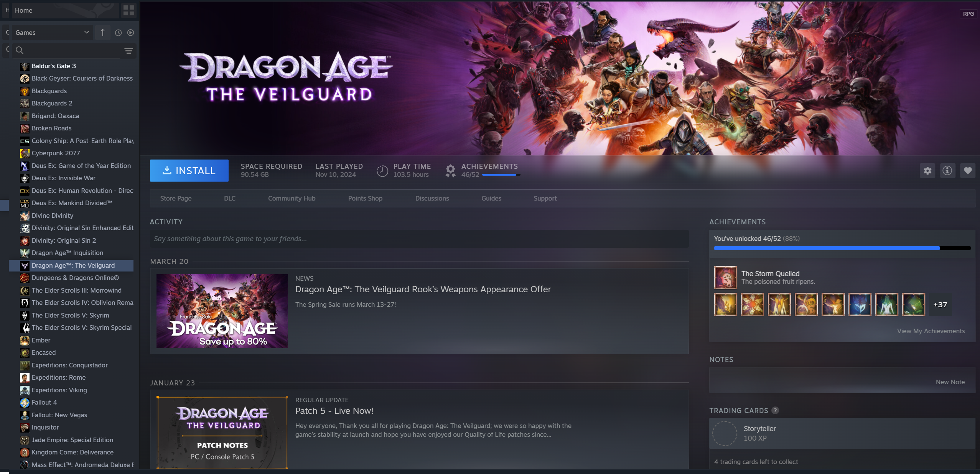This screenshot has width=980, height=474.
Task: Click the game info icon
Action: click(x=947, y=171)
